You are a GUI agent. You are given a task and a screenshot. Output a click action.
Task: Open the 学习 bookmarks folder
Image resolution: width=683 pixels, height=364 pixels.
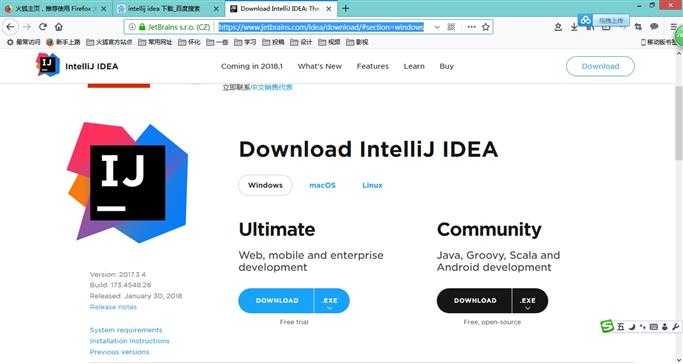pyautogui.click(x=246, y=42)
